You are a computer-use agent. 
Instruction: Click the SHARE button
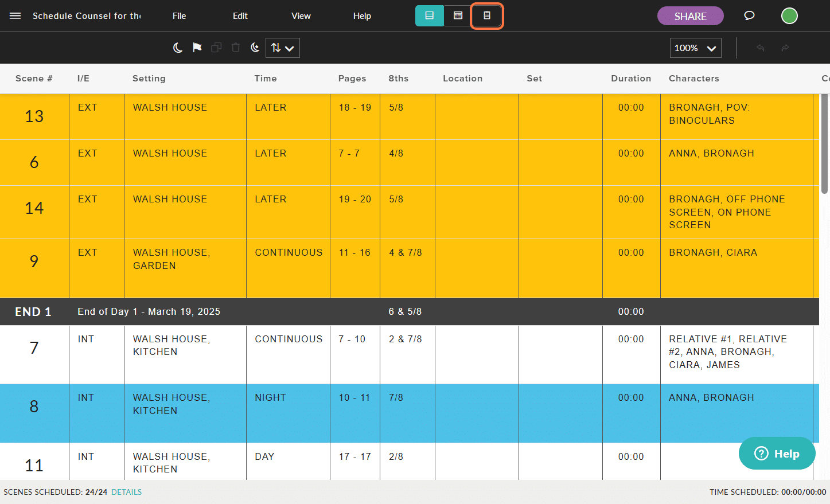coord(690,15)
